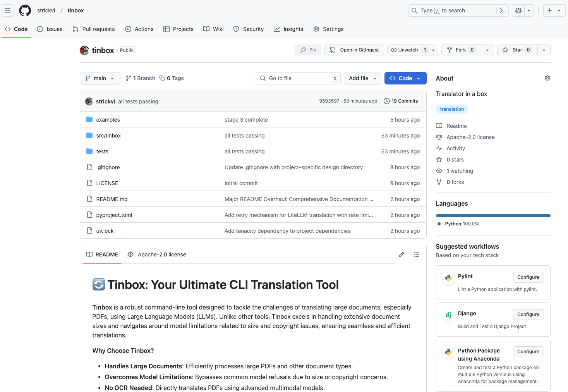Image resolution: width=568 pixels, height=392 pixels.
Task: Open the Copilot icon in header
Action: pyautogui.click(x=518, y=10)
